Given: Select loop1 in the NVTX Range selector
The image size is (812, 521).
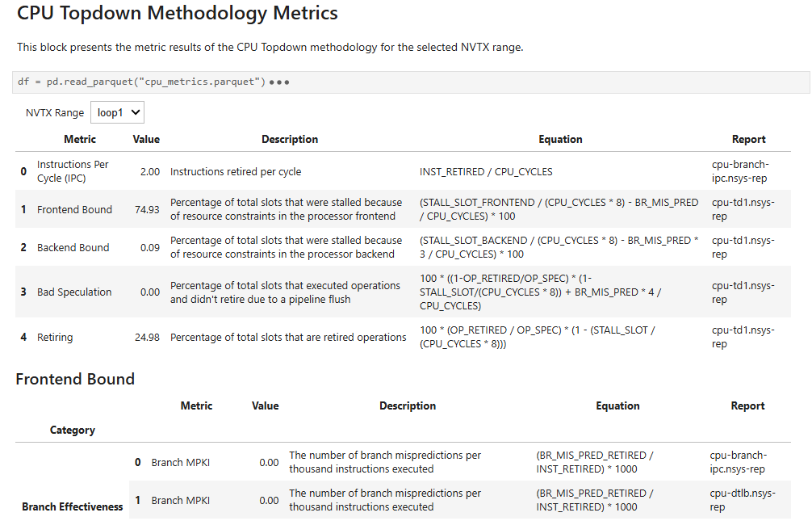Looking at the screenshot, I should 118,112.
